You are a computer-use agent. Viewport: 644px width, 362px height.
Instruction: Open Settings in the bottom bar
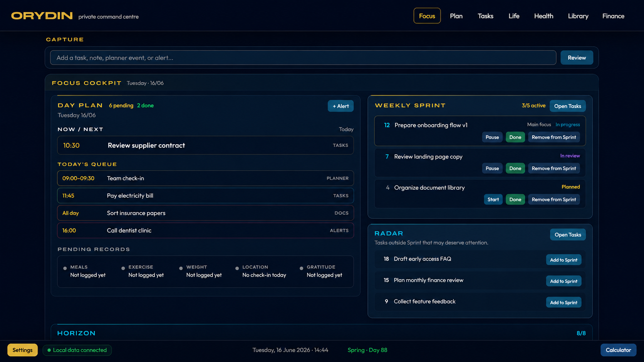[22, 350]
